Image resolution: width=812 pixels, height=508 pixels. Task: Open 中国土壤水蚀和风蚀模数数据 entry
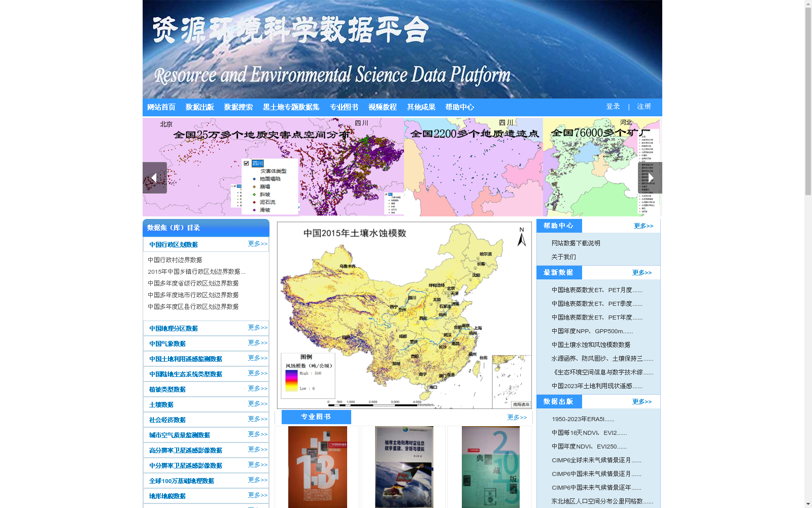click(591, 345)
